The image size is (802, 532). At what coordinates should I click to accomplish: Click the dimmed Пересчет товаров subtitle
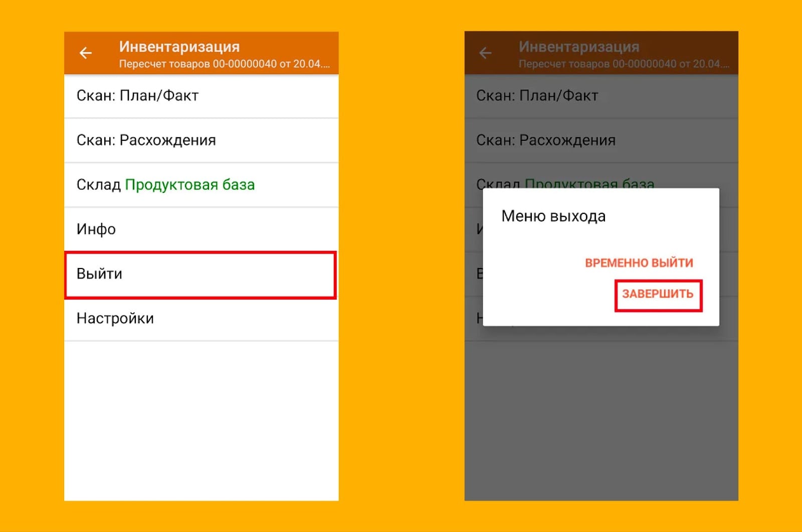click(x=624, y=64)
